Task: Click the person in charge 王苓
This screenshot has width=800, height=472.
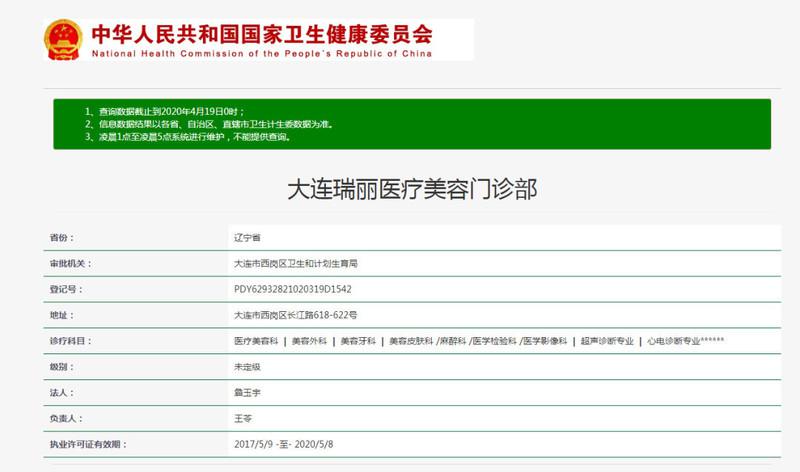Action: [242, 420]
